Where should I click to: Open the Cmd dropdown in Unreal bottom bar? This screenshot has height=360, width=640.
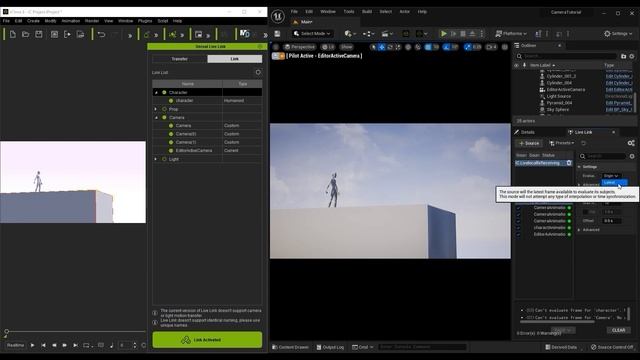click(363, 347)
